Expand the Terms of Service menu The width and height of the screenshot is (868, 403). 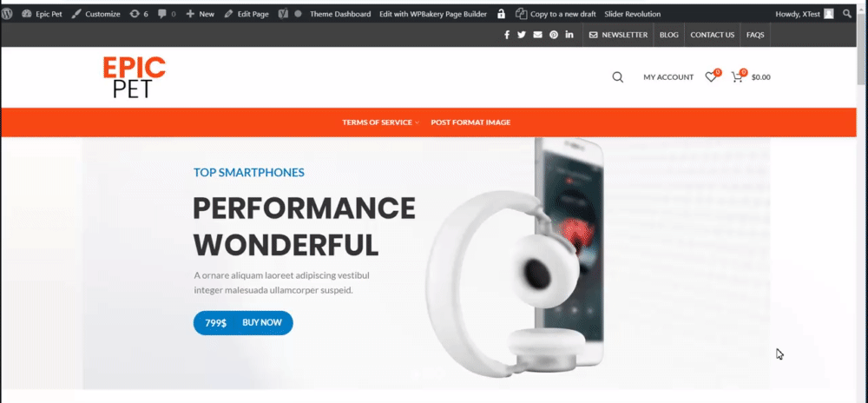click(380, 122)
